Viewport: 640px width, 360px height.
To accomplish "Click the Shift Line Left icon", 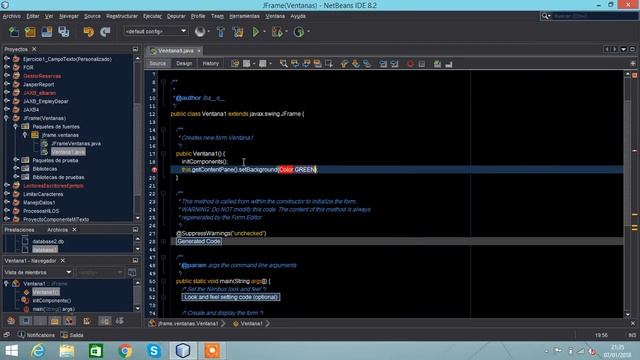I will click(383, 64).
